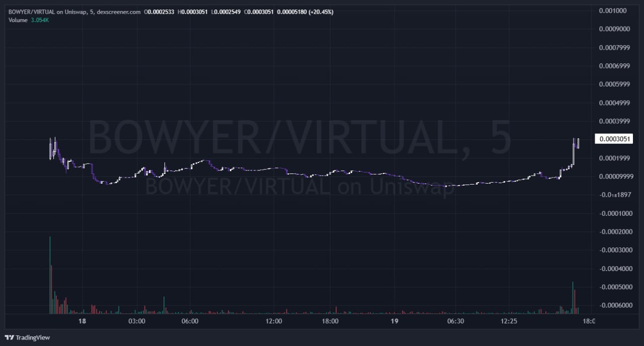Click price axis label 0.0001999
This screenshot has width=644, height=346.
tap(614, 158)
